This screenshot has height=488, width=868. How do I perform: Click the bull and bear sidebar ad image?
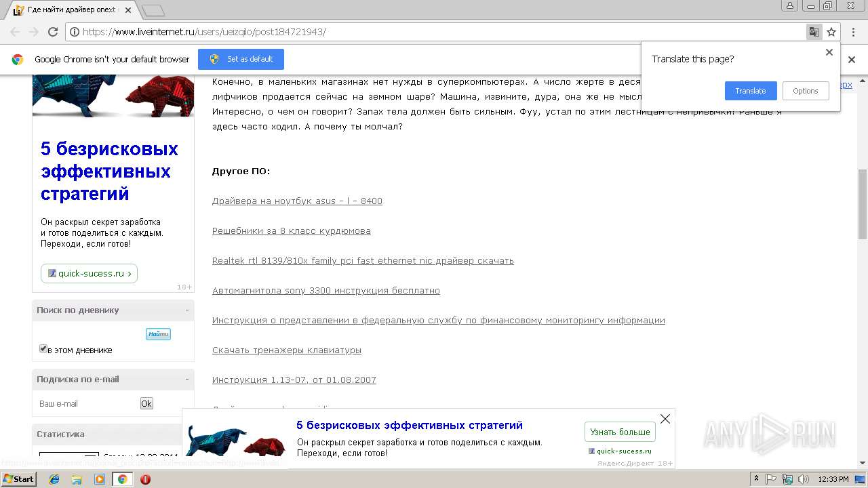[113, 95]
